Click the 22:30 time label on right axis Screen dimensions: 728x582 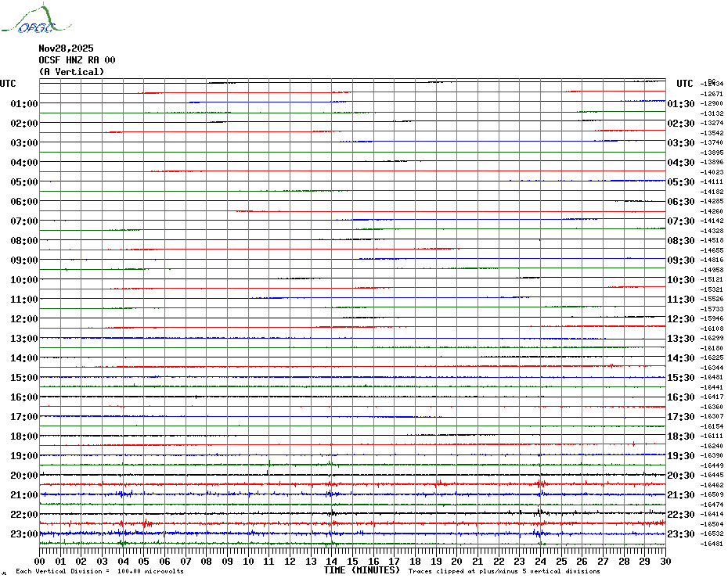click(681, 515)
